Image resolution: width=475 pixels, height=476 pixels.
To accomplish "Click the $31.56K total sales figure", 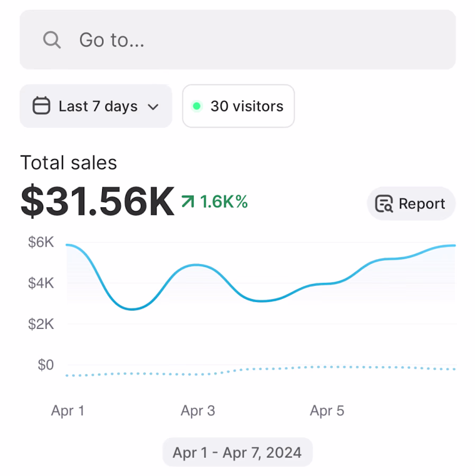I will pos(97,202).
